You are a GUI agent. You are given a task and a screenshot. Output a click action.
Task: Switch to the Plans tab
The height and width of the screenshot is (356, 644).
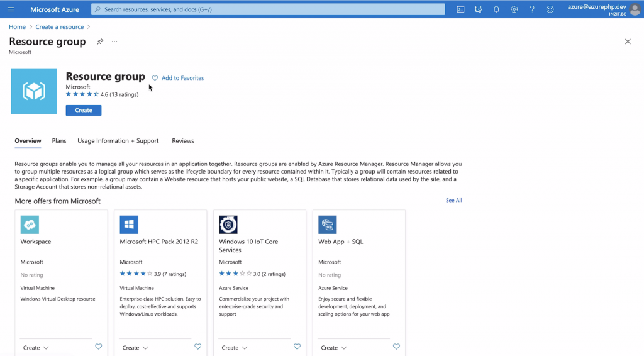pyautogui.click(x=59, y=141)
